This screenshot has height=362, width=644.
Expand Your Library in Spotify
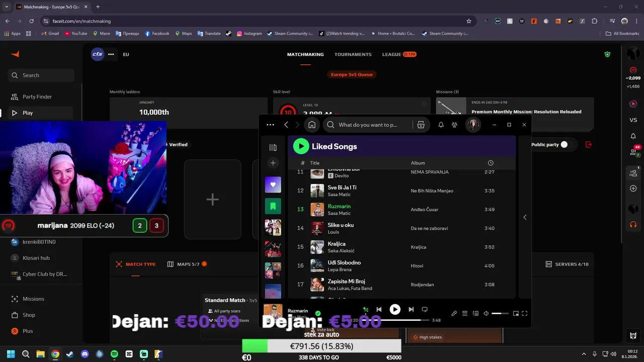point(273,147)
